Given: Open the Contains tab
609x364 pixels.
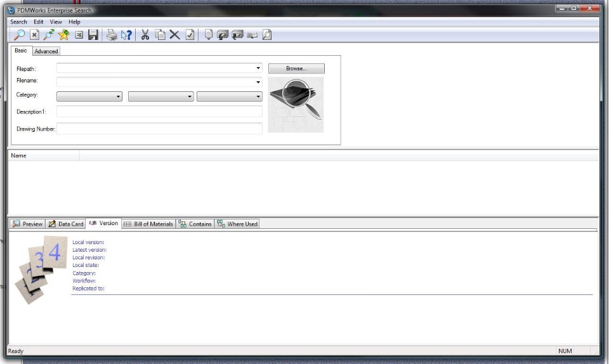Looking at the screenshot, I should [x=195, y=224].
